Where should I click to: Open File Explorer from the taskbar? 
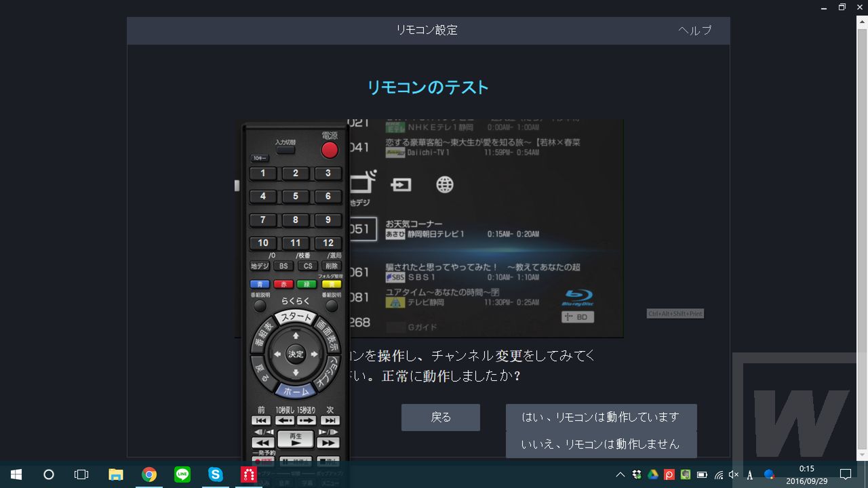click(116, 475)
